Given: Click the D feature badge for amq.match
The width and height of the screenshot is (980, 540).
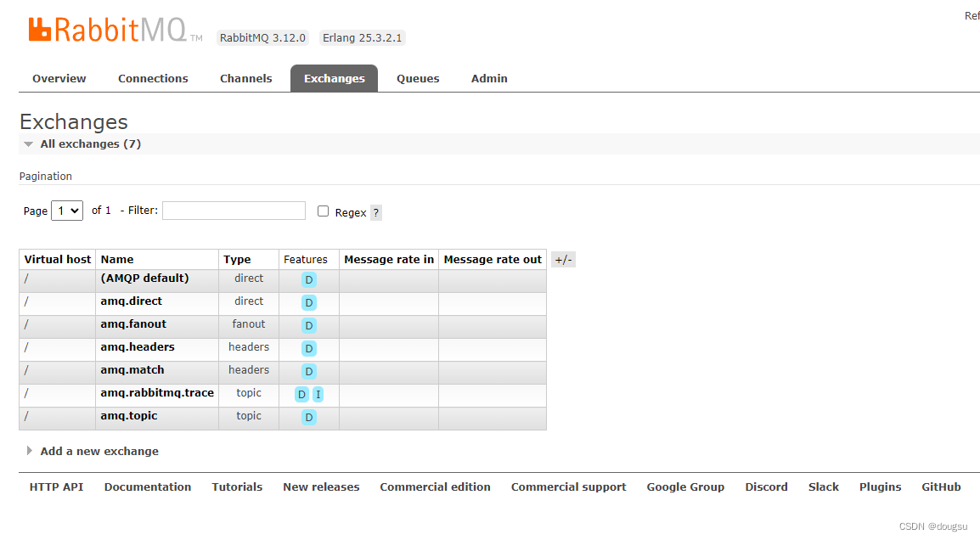Looking at the screenshot, I should [309, 372].
